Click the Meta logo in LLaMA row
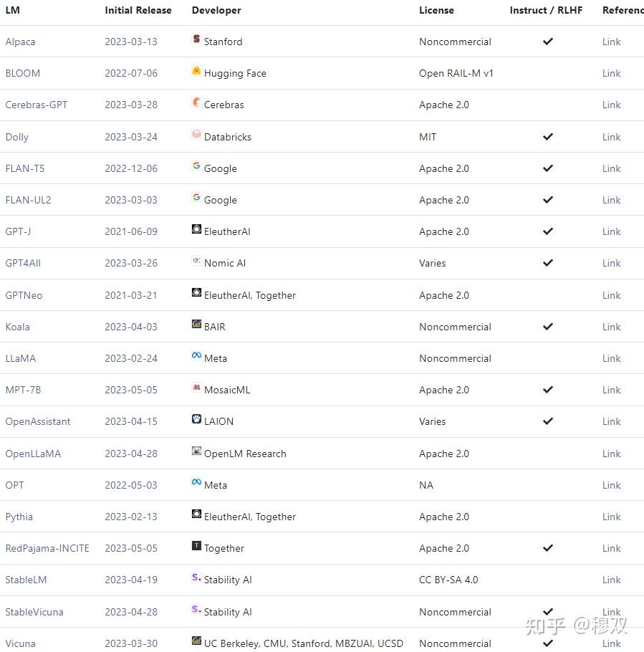Viewport: 644px width, 652px height. [x=196, y=356]
